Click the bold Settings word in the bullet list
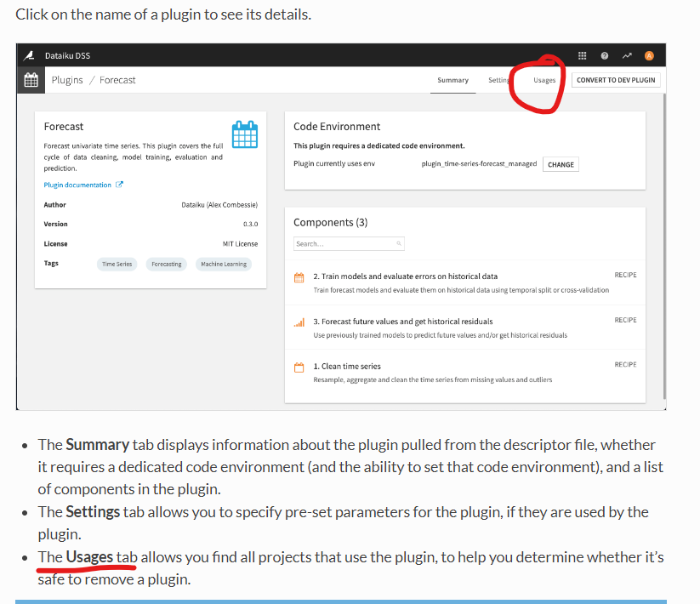700x604 pixels. [x=93, y=511]
